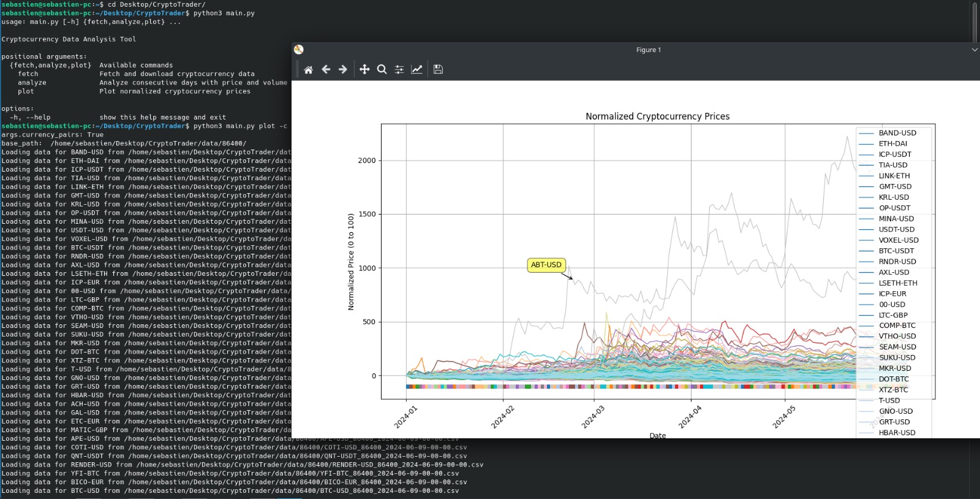Click the terminal line loading RENDER-USD data
Viewport: 980px width, 499px height.
click(x=243, y=465)
